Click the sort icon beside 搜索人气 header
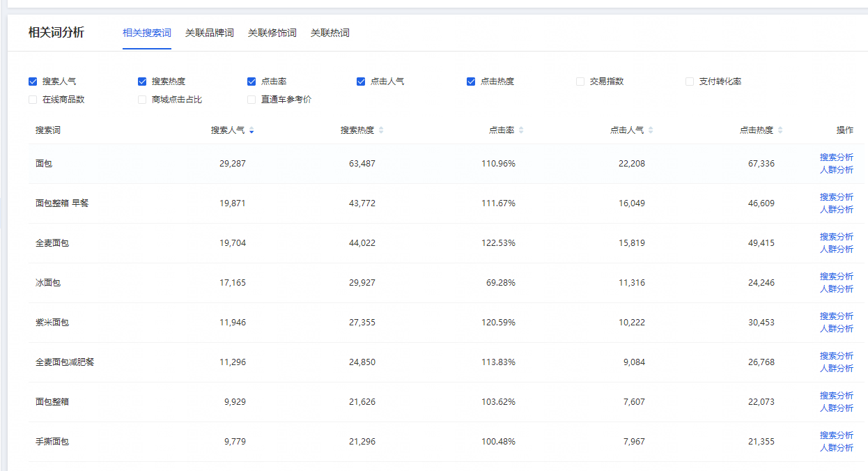Screen dimensions: 868x471 251,130
